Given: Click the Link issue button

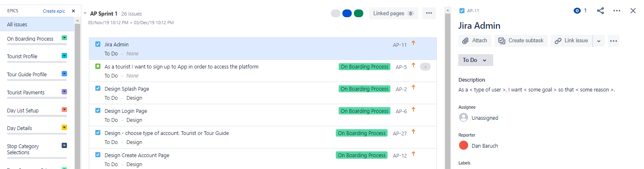Looking at the screenshot, I should click(x=572, y=41).
